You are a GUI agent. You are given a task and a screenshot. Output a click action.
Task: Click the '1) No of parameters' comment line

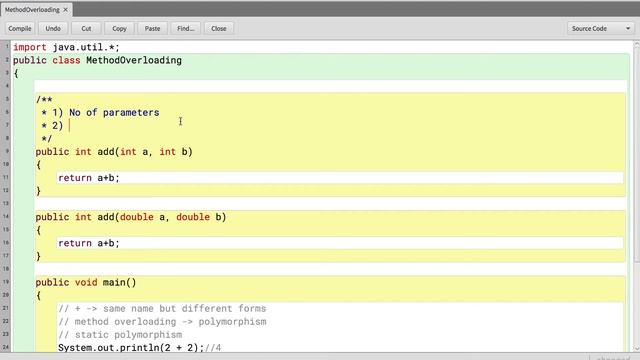pos(100,113)
